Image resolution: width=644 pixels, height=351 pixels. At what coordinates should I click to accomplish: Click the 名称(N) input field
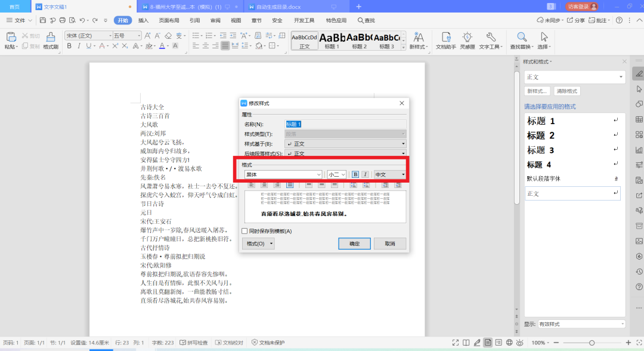345,124
